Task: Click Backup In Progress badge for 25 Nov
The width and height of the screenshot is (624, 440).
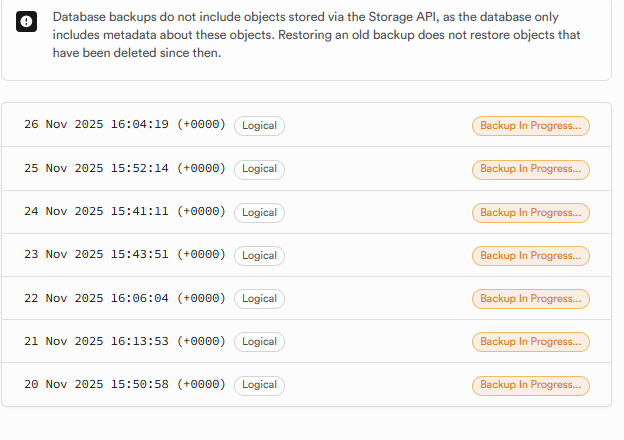Action: (530, 169)
